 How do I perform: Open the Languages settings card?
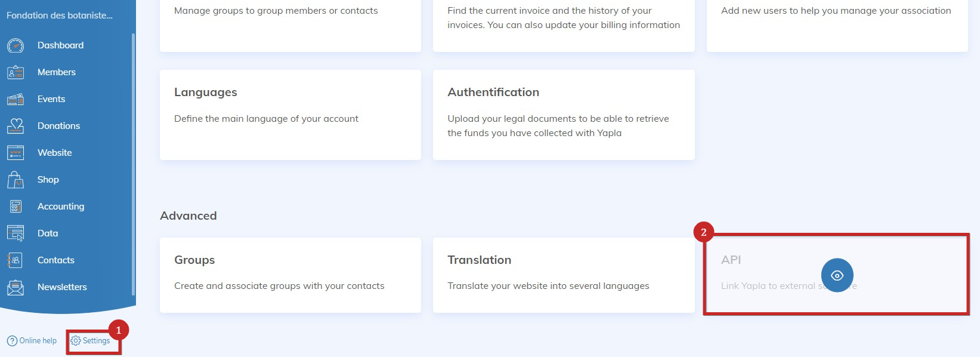290,115
